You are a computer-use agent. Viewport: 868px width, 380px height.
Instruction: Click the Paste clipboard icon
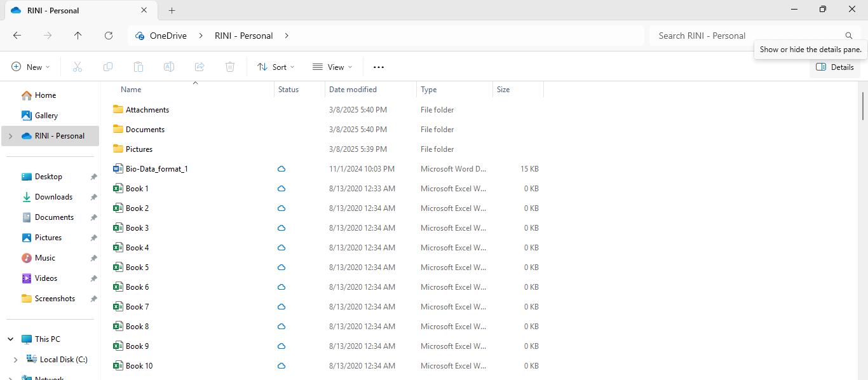point(139,67)
